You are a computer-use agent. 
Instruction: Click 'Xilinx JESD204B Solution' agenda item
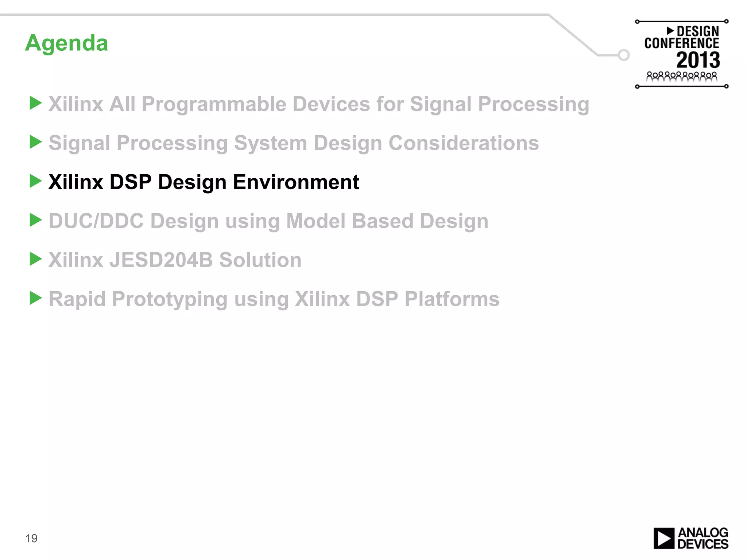[x=175, y=260]
